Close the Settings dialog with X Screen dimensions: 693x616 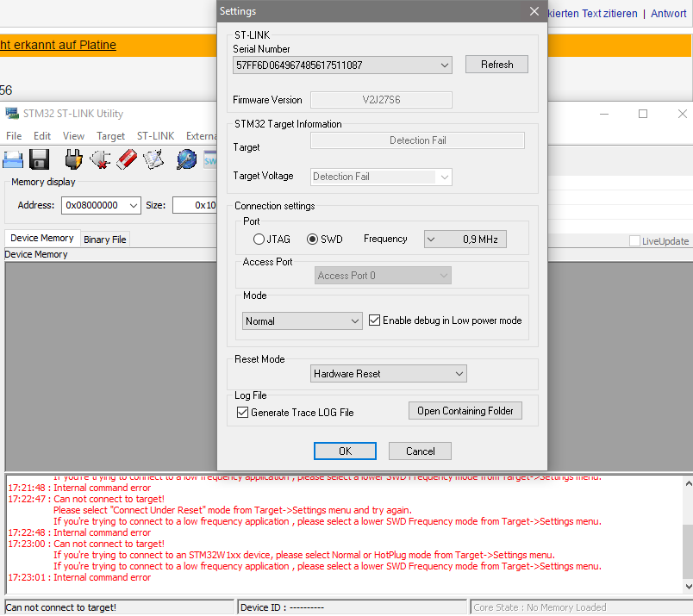coord(534,11)
